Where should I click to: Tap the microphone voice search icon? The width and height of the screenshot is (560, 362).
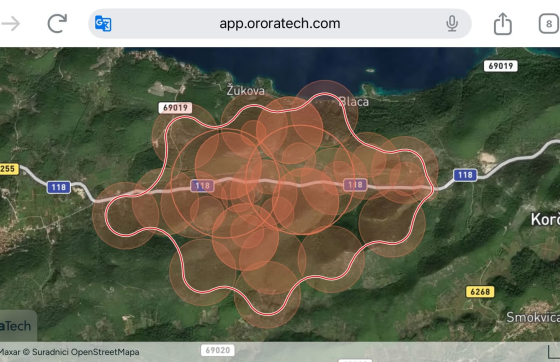tap(452, 24)
